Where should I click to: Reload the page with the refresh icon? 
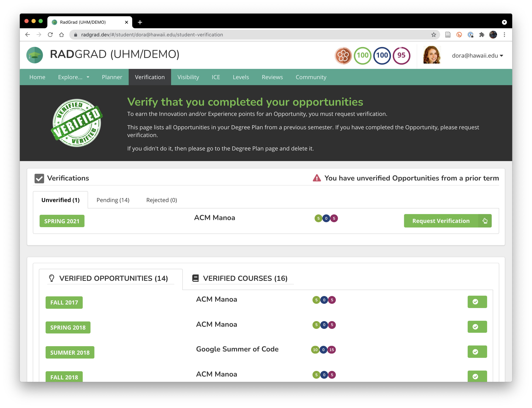[x=50, y=35]
